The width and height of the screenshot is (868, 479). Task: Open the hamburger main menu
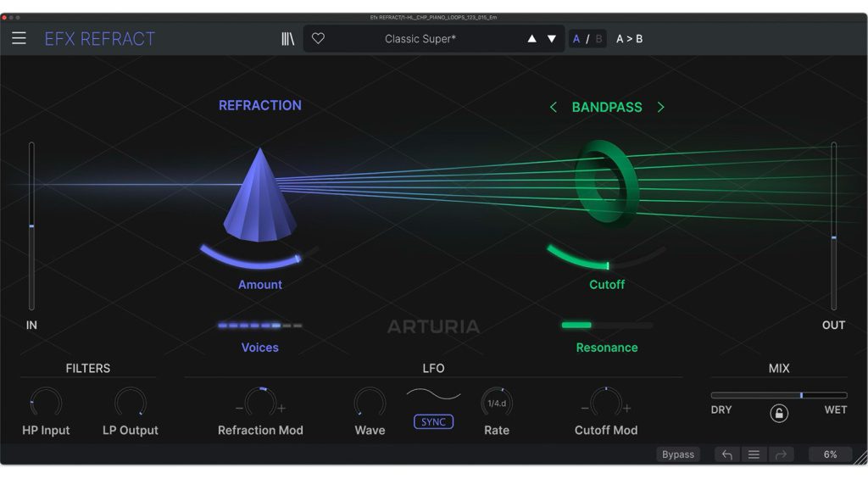(x=19, y=38)
